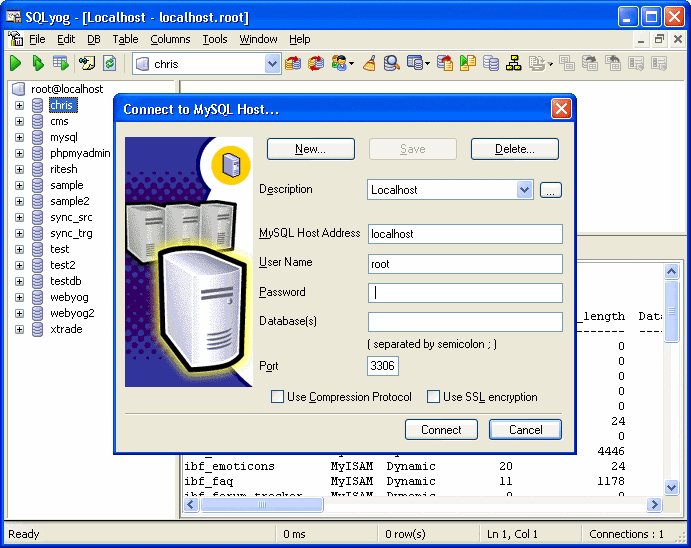This screenshot has height=548, width=691.
Task: Click the New... button in dialog
Action: point(310,149)
